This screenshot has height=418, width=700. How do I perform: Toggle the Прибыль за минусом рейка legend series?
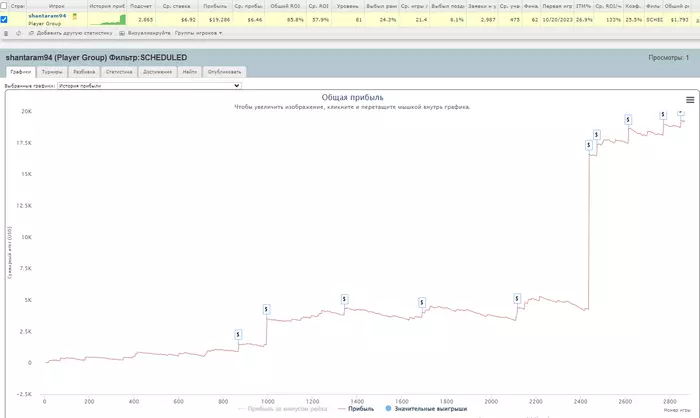click(283, 409)
